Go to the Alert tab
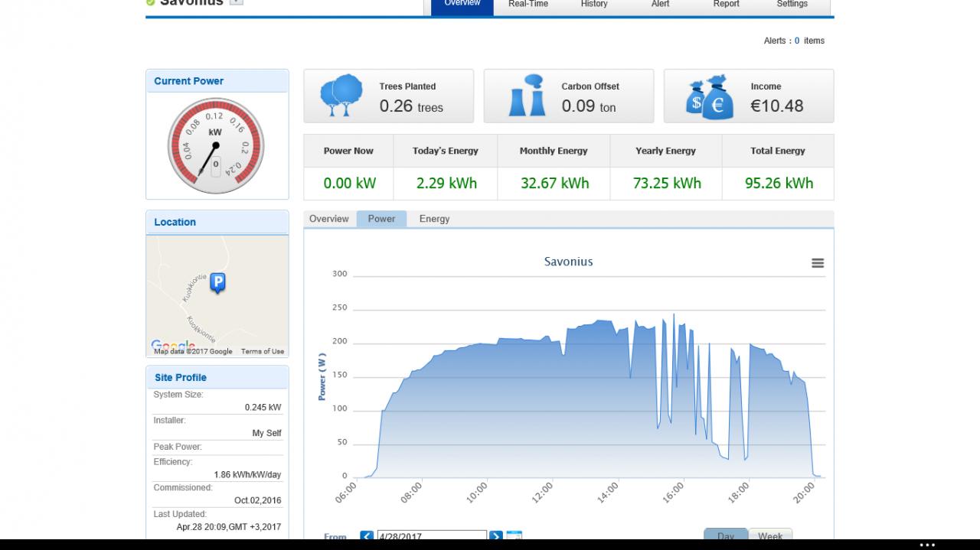 660,5
